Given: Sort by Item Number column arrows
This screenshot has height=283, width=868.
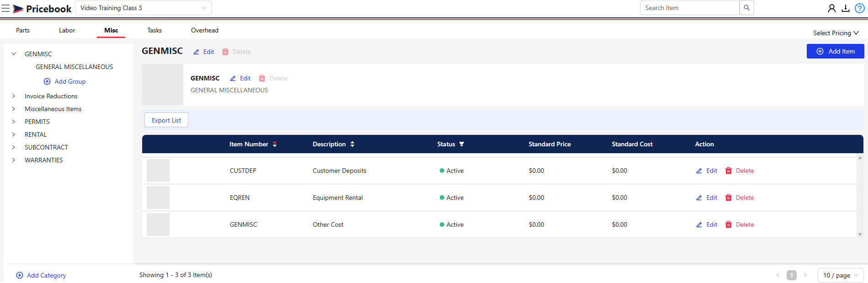Looking at the screenshot, I should tap(275, 144).
